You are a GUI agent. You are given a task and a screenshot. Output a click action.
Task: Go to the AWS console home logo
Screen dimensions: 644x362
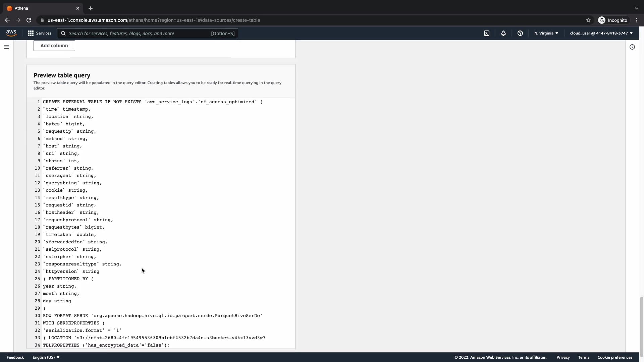click(x=11, y=33)
